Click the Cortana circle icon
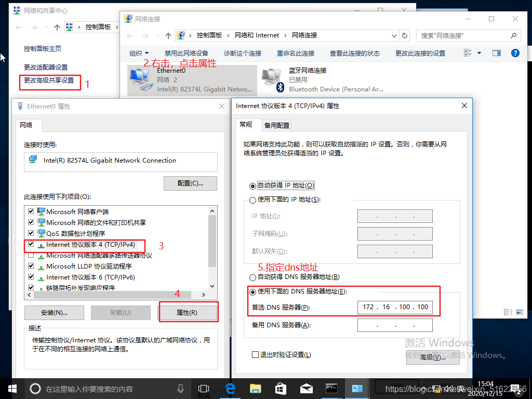This screenshot has width=532, height=399. (x=35, y=389)
